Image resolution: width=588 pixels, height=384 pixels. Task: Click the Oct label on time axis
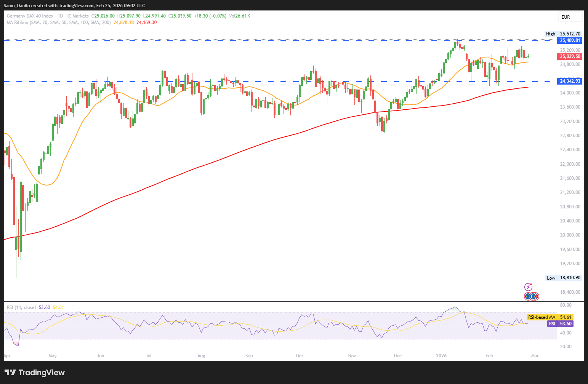(300, 356)
